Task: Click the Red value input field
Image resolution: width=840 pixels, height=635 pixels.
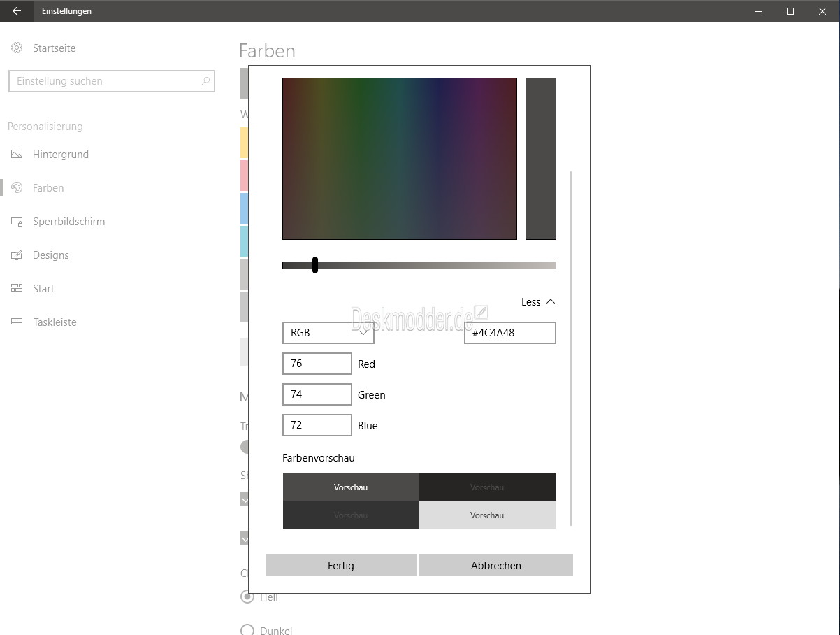Action: (317, 364)
